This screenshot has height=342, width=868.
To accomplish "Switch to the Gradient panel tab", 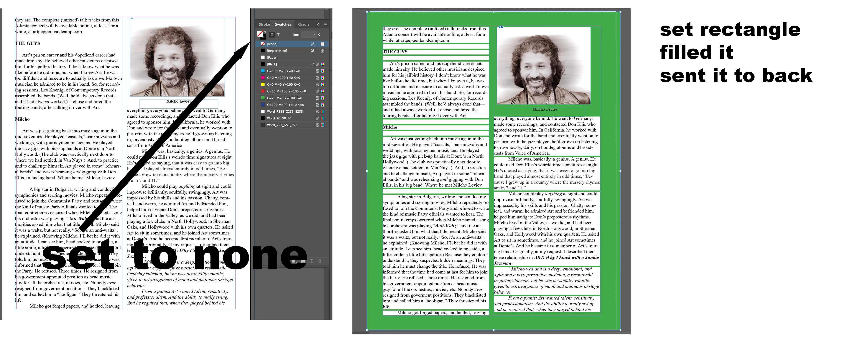I will 303,24.
